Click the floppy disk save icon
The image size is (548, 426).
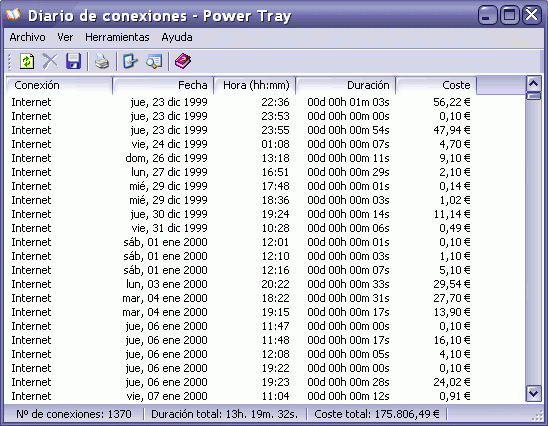click(x=73, y=62)
